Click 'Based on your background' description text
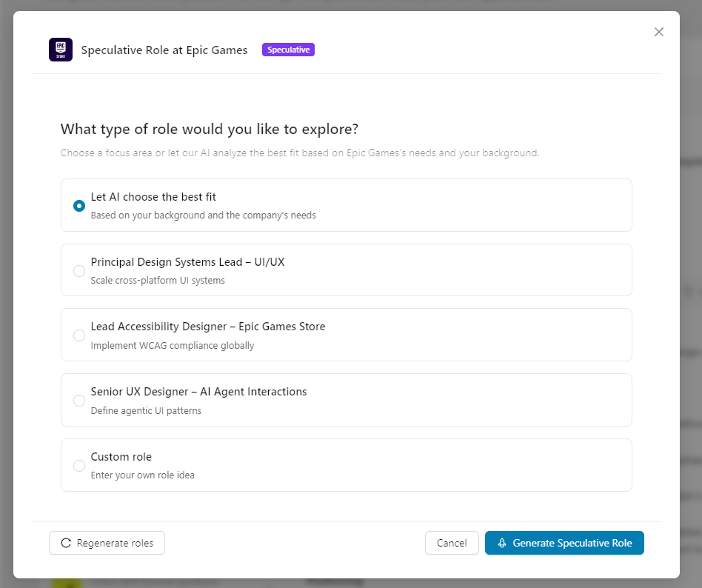 [x=203, y=216]
